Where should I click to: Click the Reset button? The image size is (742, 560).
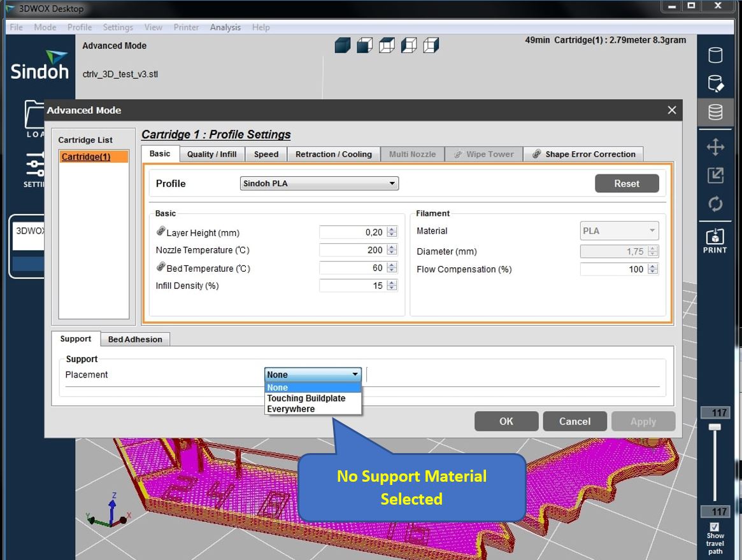(x=627, y=183)
